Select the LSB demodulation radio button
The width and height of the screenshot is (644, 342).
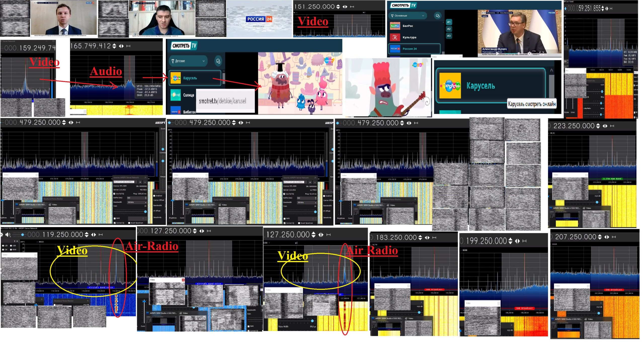3,245
